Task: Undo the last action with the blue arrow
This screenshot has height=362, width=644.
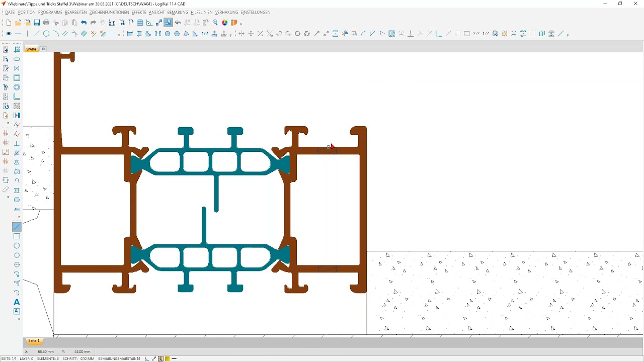Action: point(84,23)
